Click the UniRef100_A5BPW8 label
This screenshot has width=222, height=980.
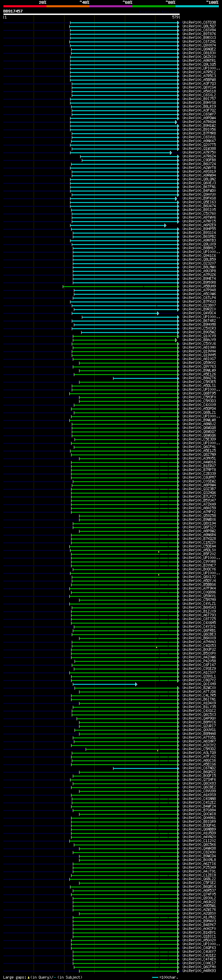pos(199,80)
